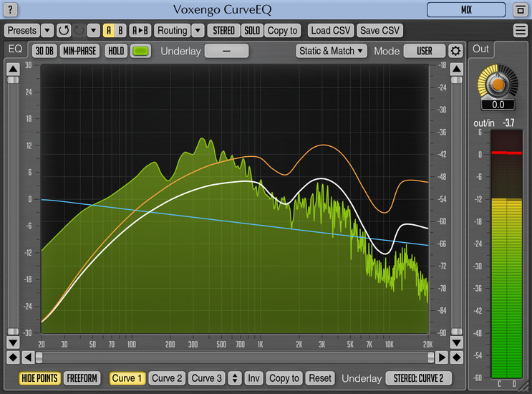Click the left gain range scroll-down arrow
Image resolution: width=532 pixels, height=394 pixels.
point(13,342)
